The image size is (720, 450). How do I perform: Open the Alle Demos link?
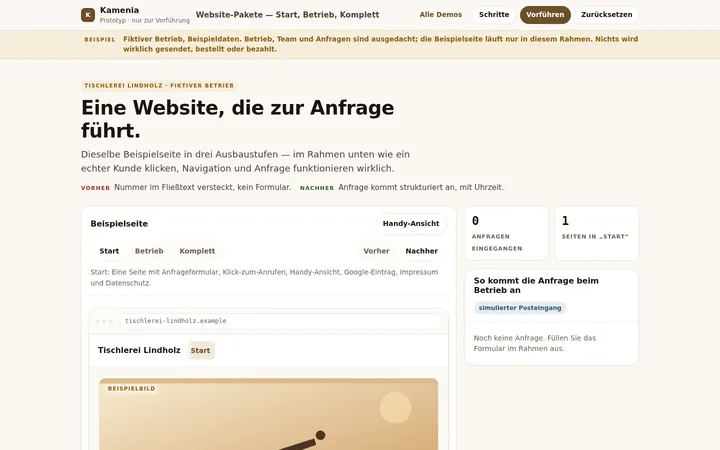pyautogui.click(x=440, y=15)
